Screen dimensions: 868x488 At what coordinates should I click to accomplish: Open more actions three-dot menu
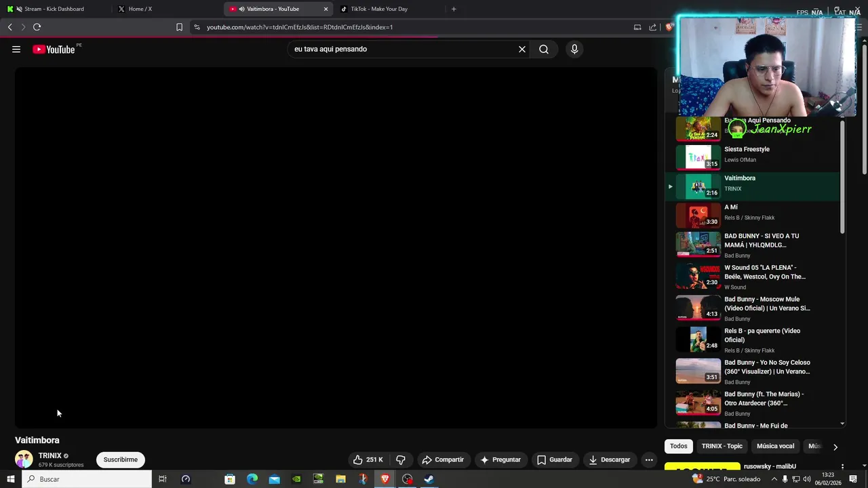(x=649, y=460)
